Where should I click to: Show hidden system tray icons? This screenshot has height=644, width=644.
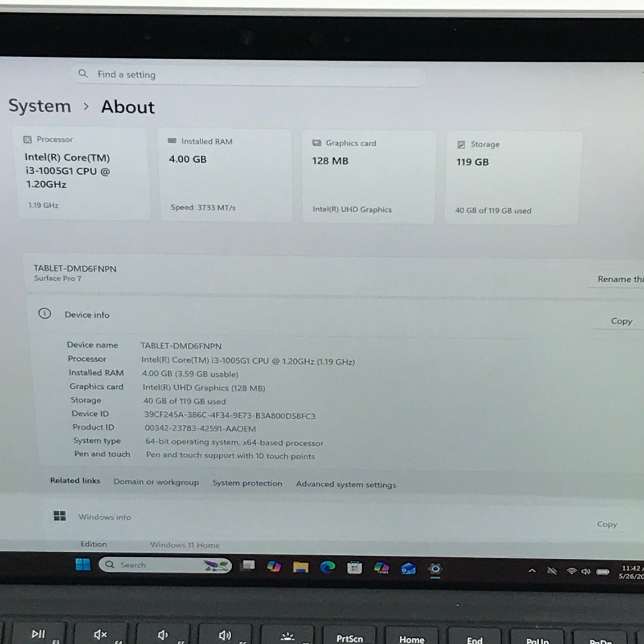coord(532,570)
